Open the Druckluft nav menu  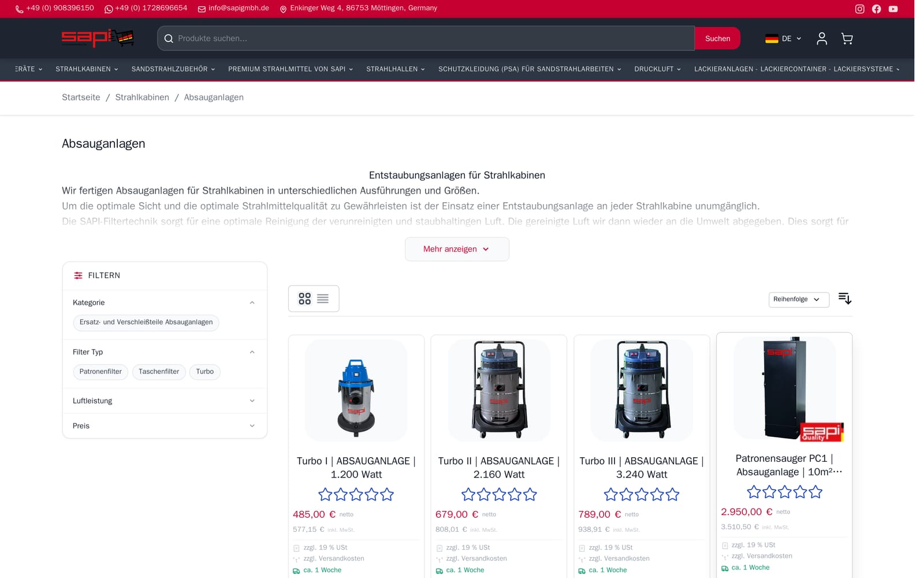tap(657, 69)
